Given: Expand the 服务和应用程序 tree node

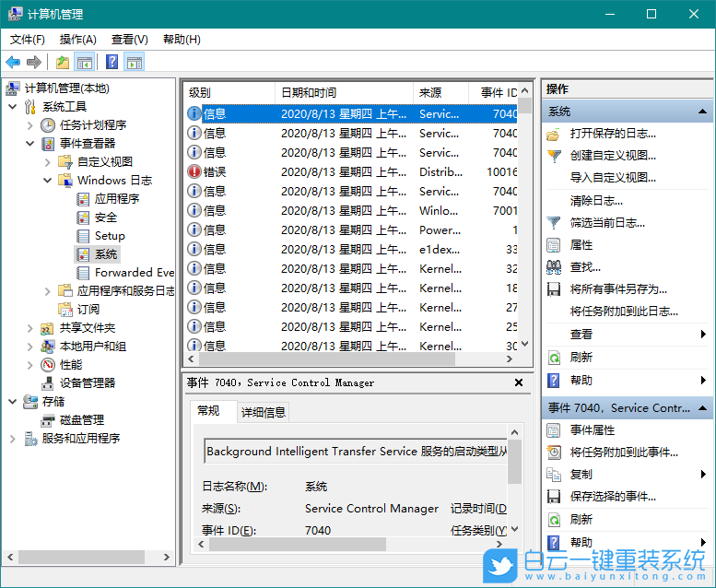Looking at the screenshot, I should (12, 439).
